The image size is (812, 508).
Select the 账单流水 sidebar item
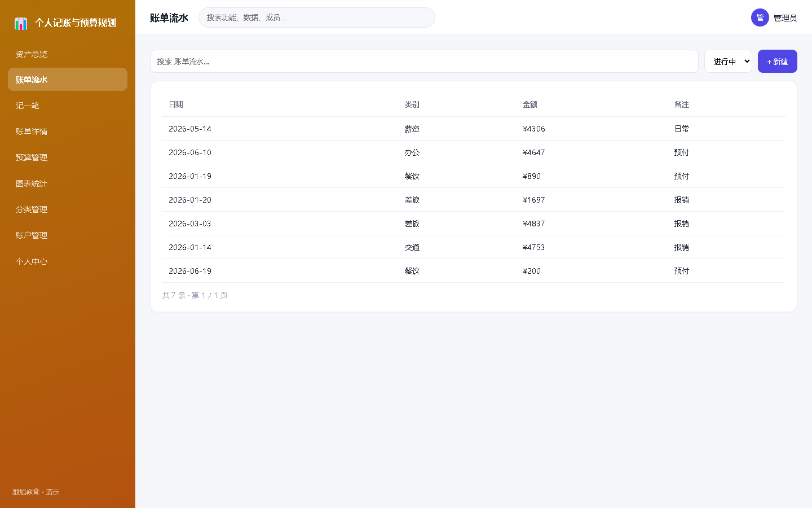(x=68, y=80)
